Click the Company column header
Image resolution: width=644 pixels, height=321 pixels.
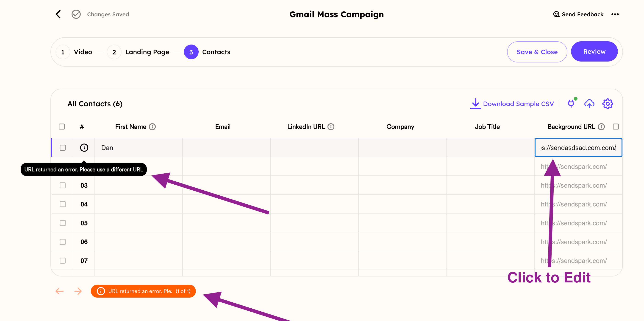pyautogui.click(x=400, y=127)
